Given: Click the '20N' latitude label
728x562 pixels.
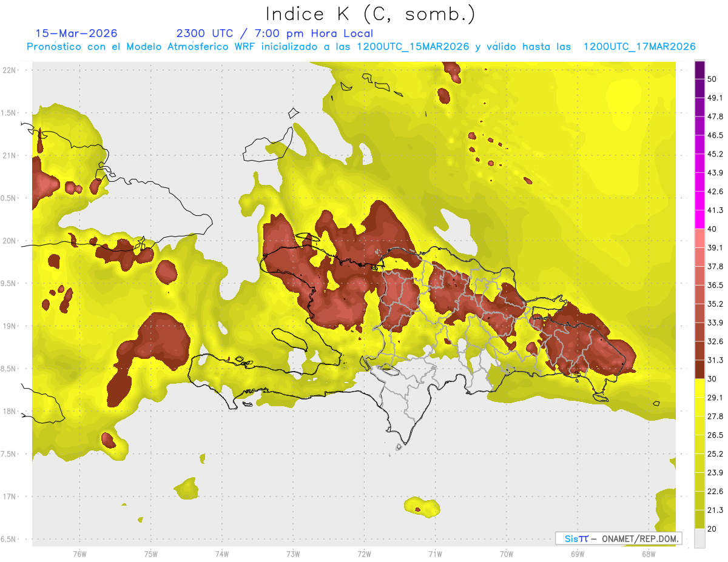Looking at the screenshot, I should 10,241.
